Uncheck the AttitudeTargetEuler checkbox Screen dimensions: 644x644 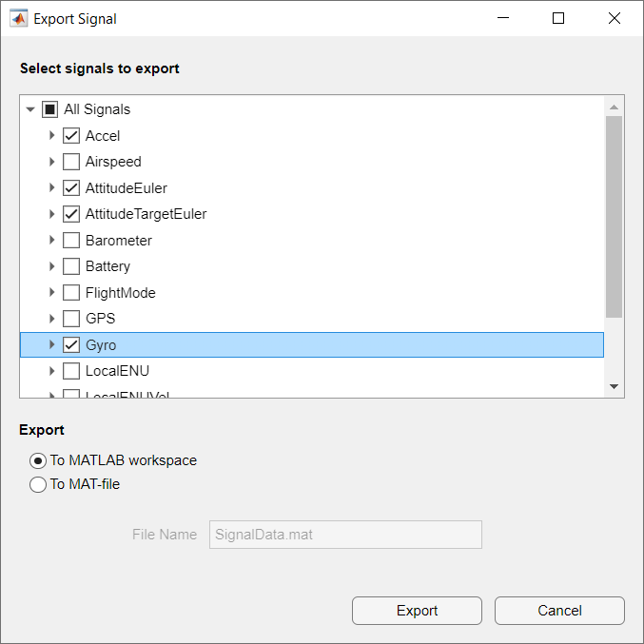tap(71, 214)
